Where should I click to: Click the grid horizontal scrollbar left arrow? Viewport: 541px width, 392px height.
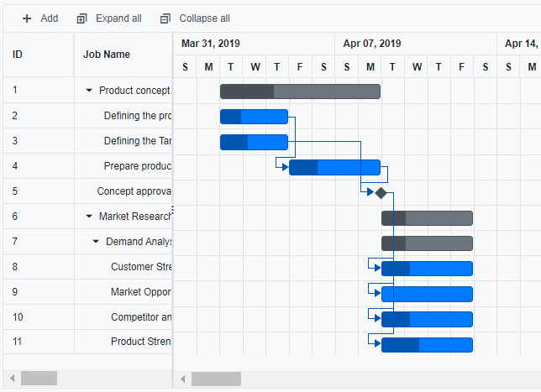(10, 379)
